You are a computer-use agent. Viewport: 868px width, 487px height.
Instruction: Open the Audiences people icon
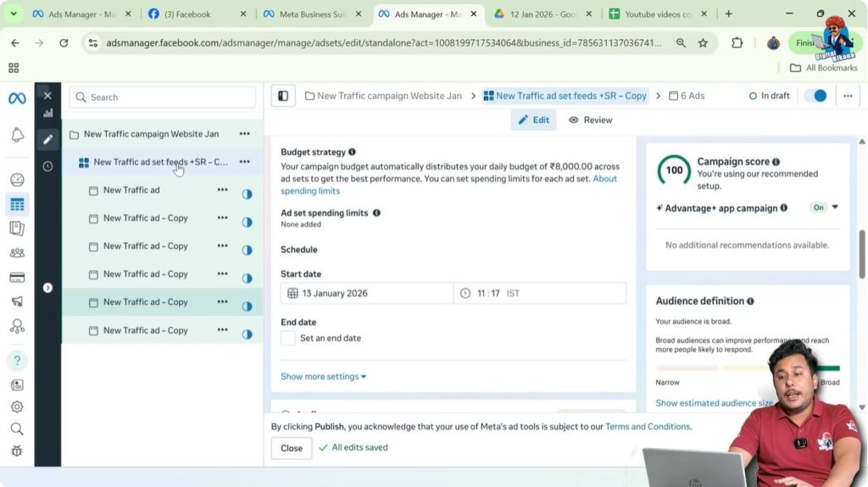click(x=17, y=252)
